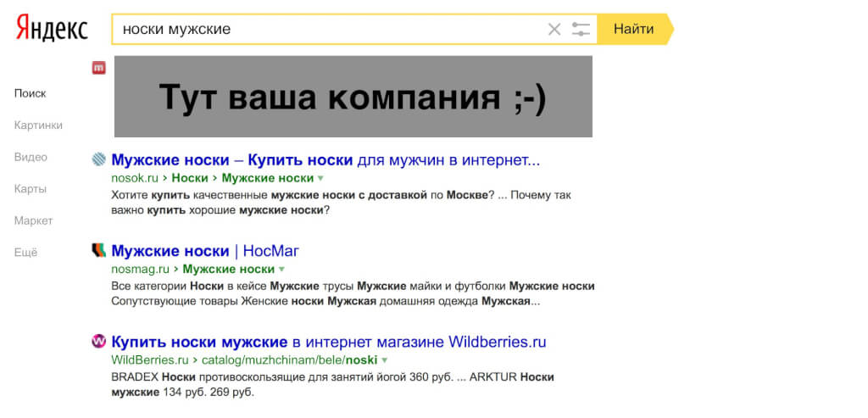Screen dimensions: 868x418
Task: Open result Купить носки мужские Wildberries.ru
Action: click(x=329, y=342)
